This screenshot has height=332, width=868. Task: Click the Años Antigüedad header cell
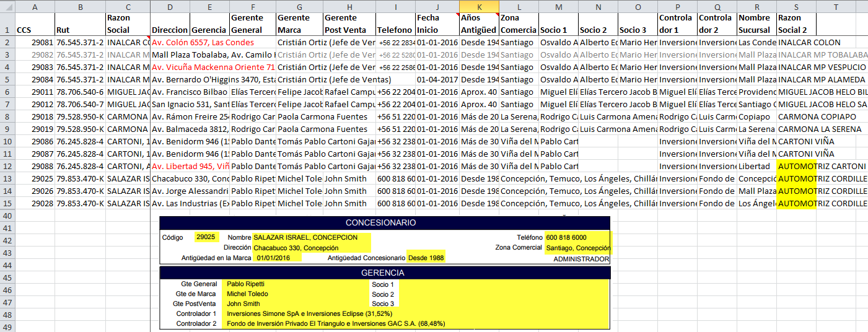tap(479, 24)
